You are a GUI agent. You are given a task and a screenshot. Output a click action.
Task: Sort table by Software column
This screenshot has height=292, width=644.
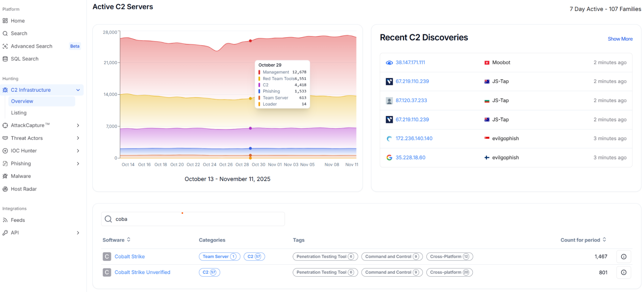[129, 240]
